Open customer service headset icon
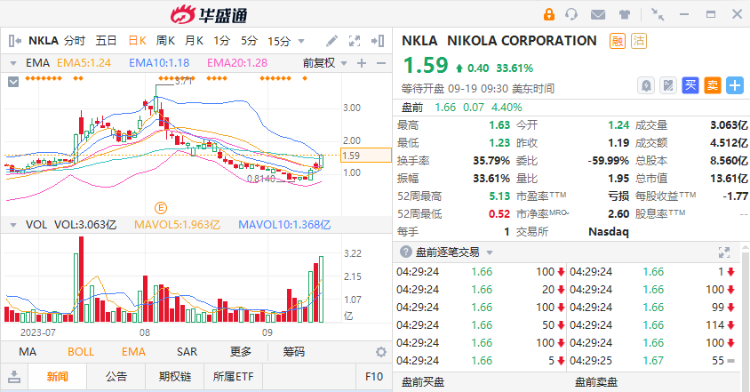 (571, 15)
